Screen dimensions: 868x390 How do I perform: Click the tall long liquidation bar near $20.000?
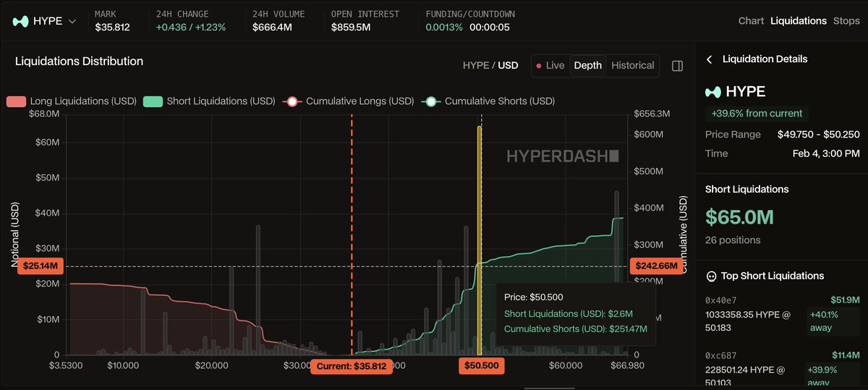[x=231, y=312]
